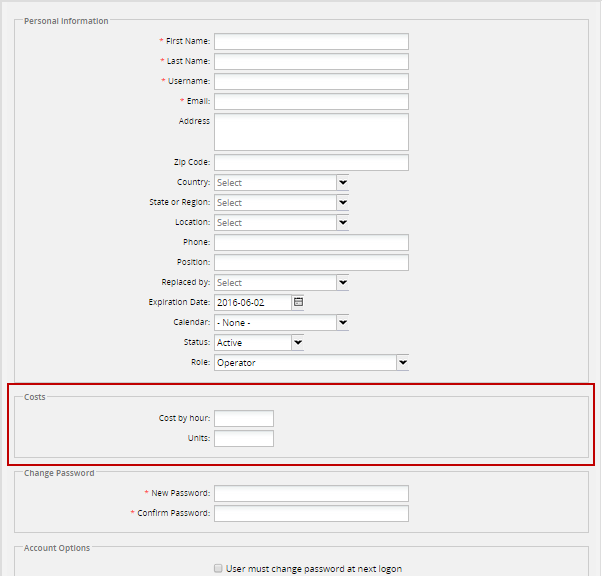Check 'User must change password at next logon'
This screenshot has height=576, width=602.
point(218,569)
